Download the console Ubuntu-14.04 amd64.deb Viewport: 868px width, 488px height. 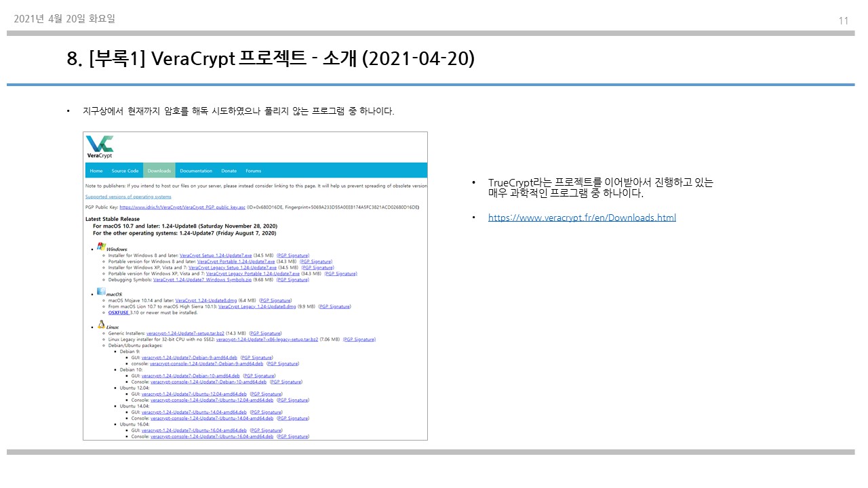point(212,418)
